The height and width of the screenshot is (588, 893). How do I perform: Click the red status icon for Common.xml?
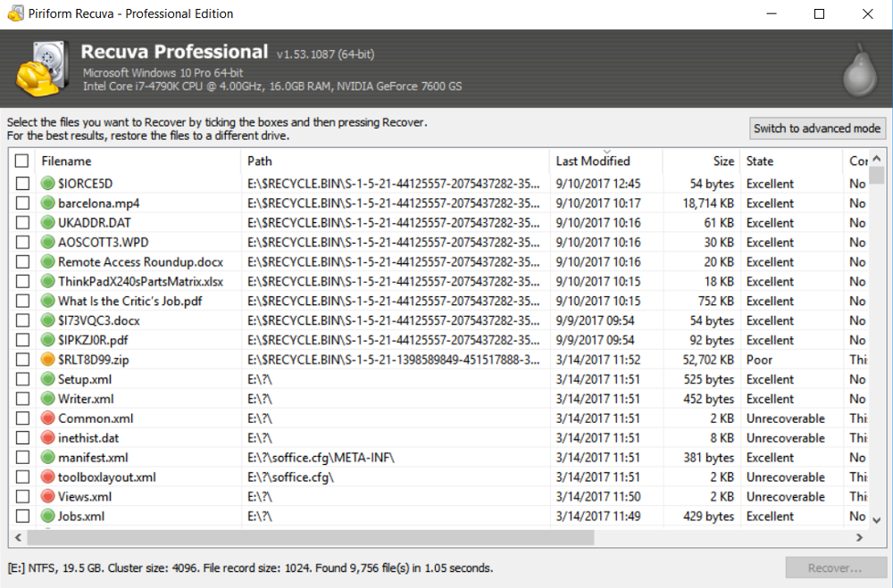click(48, 418)
